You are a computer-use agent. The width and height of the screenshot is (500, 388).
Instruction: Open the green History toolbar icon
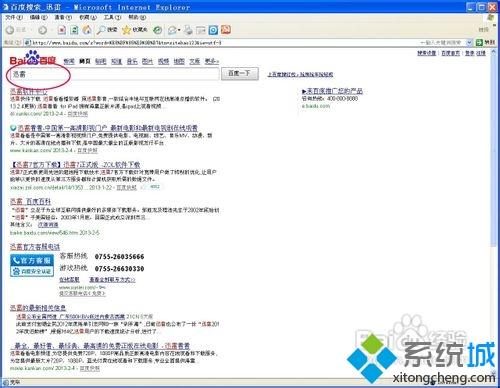click(x=157, y=30)
